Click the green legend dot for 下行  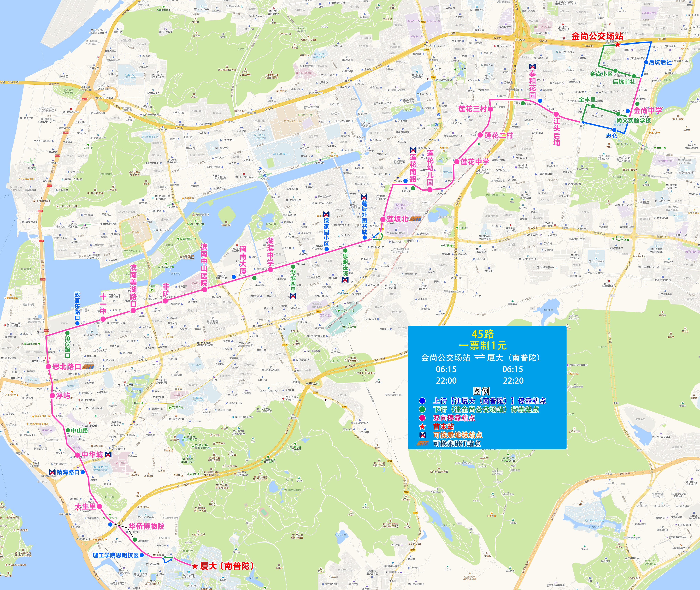click(x=422, y=409)
